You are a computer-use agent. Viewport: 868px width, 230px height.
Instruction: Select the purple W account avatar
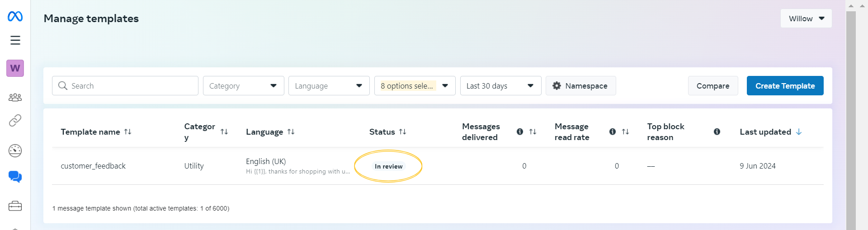[x=15, y=68]
